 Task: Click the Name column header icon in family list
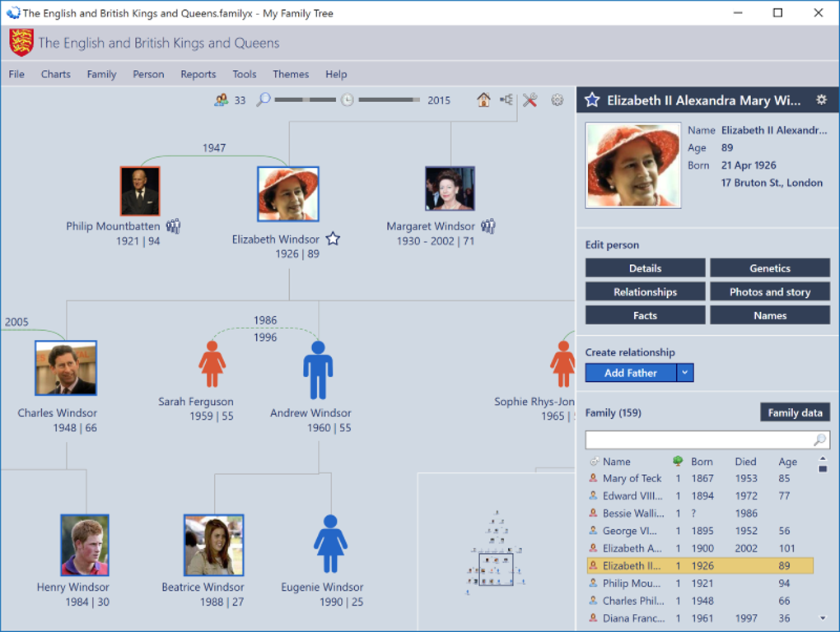point(594,462)
